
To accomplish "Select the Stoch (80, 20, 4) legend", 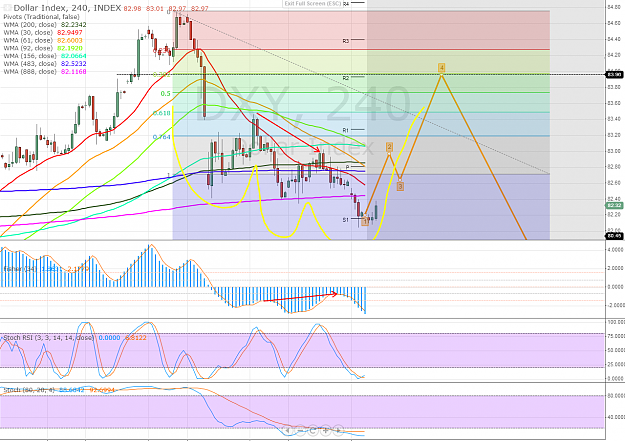I will click(x=29, y=390).
